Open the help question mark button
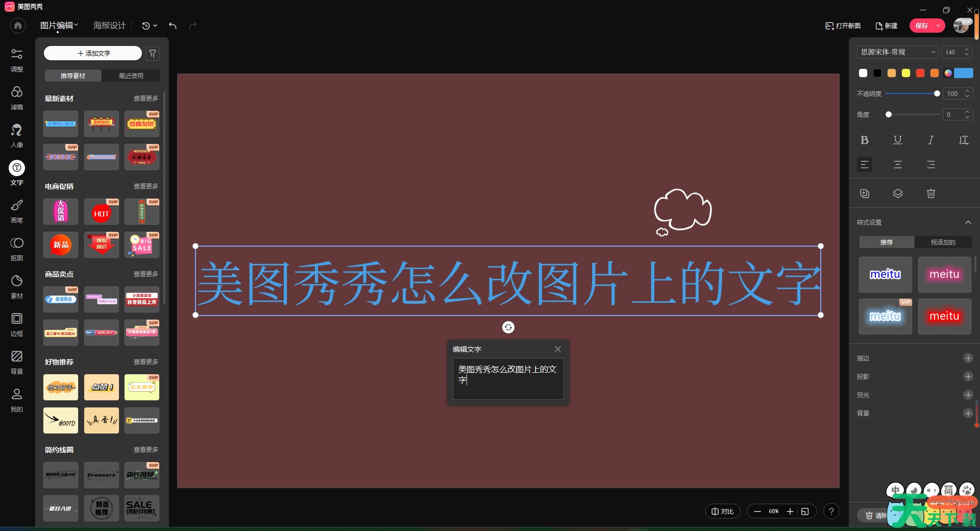980x531 pixels. (831, 511)
